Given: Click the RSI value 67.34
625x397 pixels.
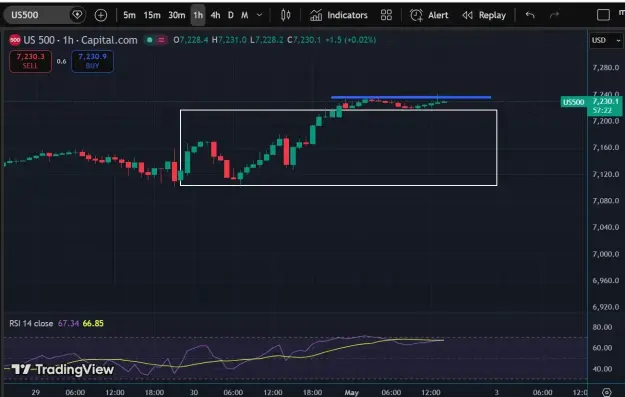Looking at the screenshot, I should click(x=68, y=323).
